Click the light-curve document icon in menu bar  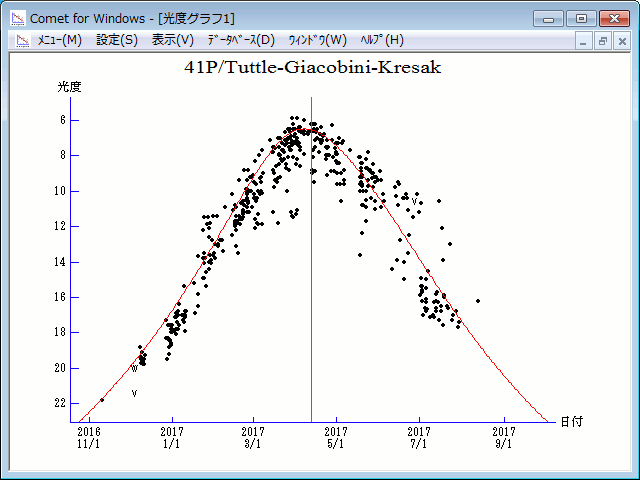click(23, 40)
